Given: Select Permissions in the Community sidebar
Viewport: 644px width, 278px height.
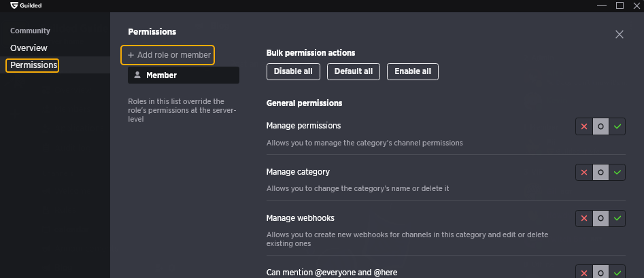Looking at the screenshot, I should coord(33,65).
